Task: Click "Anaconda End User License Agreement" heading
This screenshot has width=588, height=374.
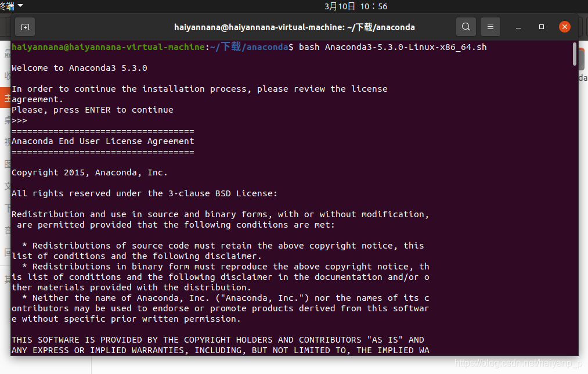Action: 103,142
